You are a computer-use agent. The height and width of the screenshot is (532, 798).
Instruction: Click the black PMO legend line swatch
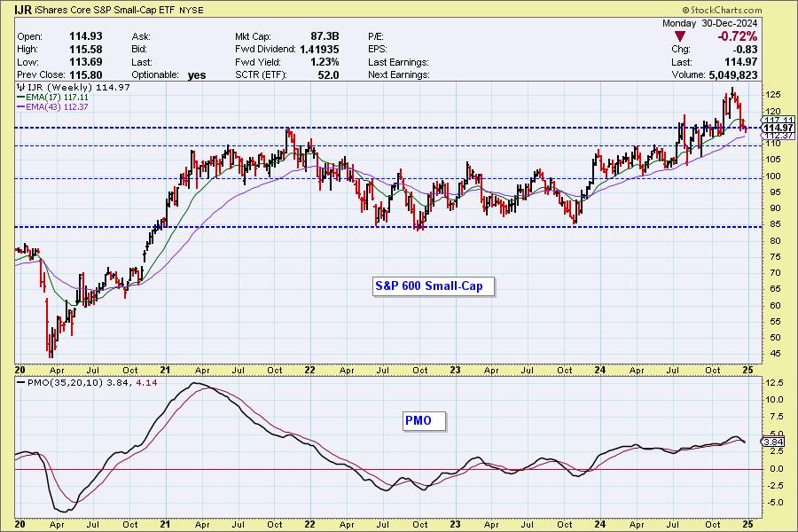[21, 382]
